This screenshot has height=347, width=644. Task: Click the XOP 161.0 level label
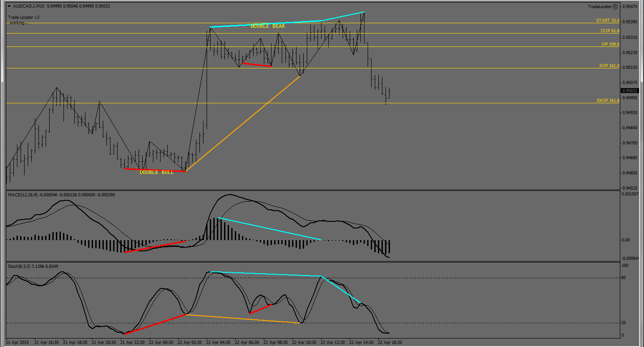(x=610, y=66)
